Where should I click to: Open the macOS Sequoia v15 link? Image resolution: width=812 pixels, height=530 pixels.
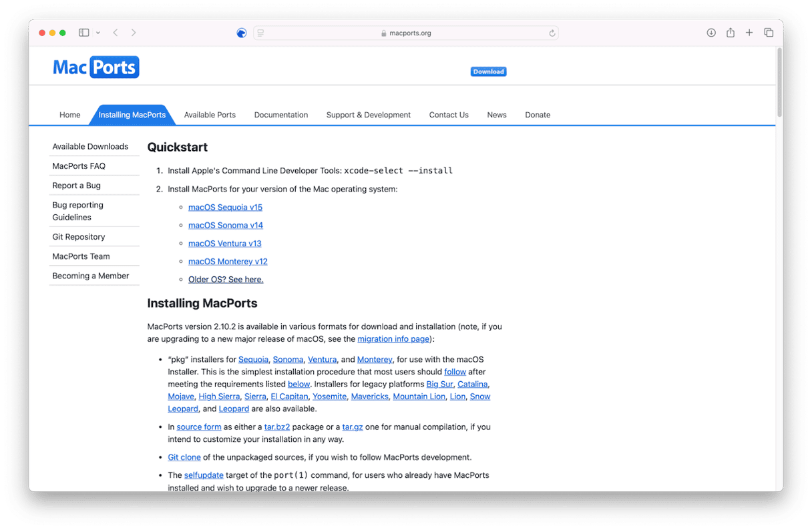coord(225,207)
